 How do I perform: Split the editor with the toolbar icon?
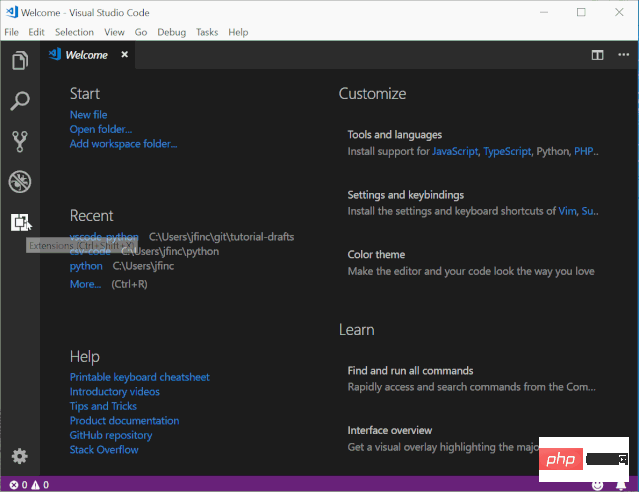[597, 55]
